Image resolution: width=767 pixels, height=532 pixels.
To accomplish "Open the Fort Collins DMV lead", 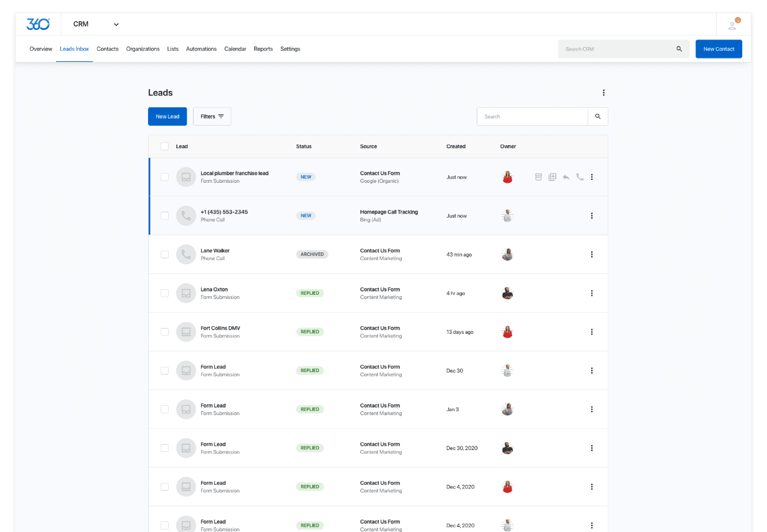I will 220,328.
